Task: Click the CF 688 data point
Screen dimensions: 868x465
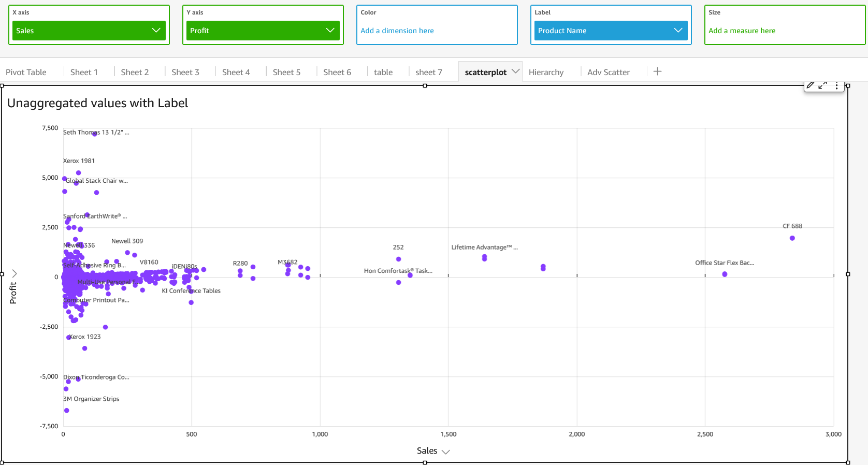Action: 792,238
